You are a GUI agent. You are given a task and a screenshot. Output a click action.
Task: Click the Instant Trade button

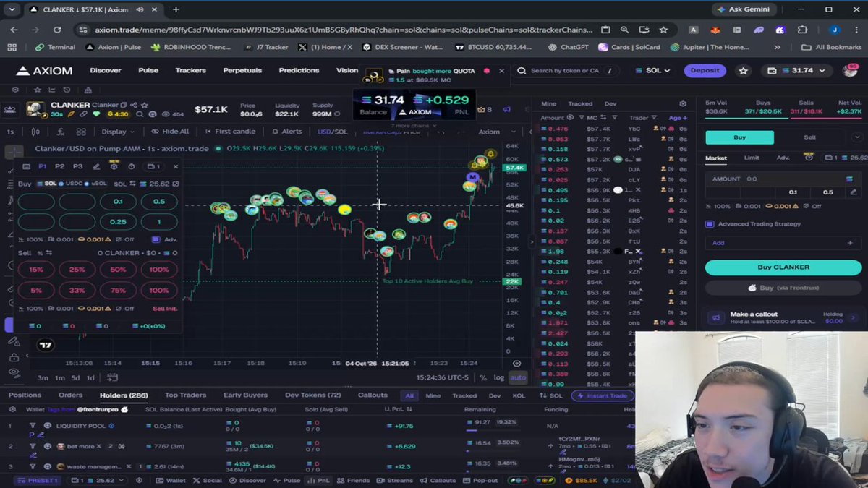[603, 395]
